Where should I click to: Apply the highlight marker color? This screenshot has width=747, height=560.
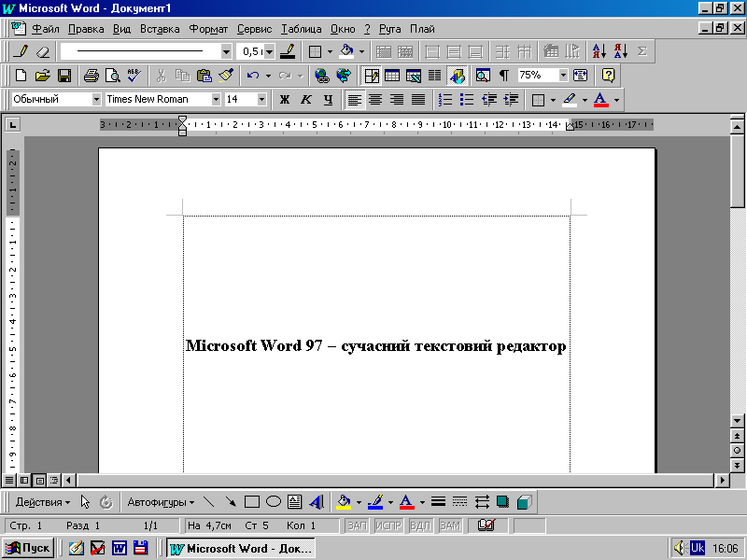[570, 100]
